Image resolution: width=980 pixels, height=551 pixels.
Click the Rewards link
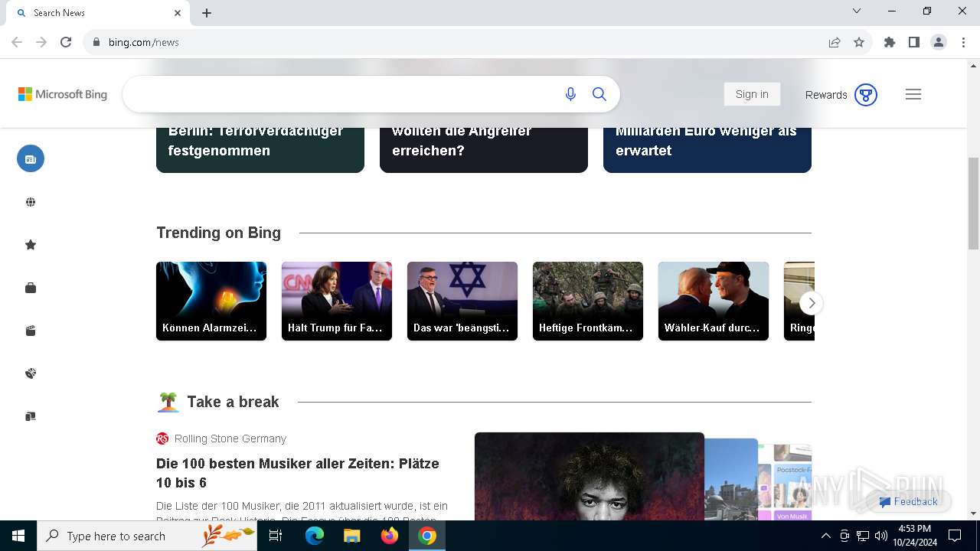click(826, 95)
